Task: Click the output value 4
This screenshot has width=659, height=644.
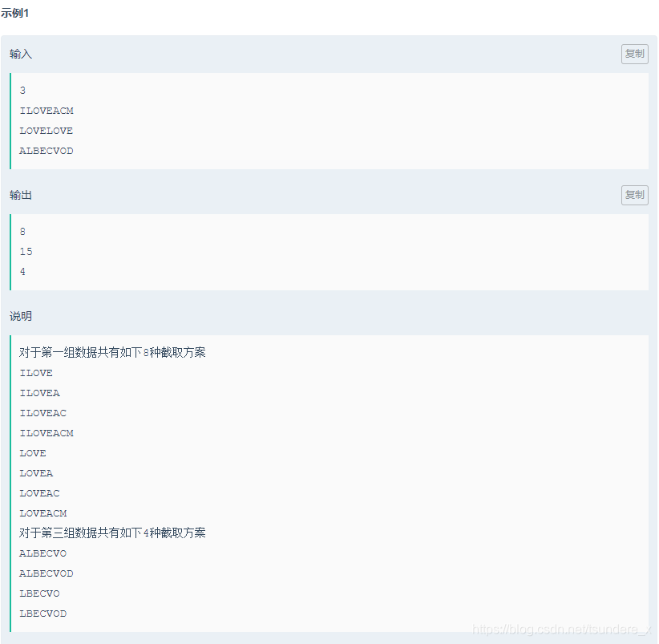Action: coord(22,271)
